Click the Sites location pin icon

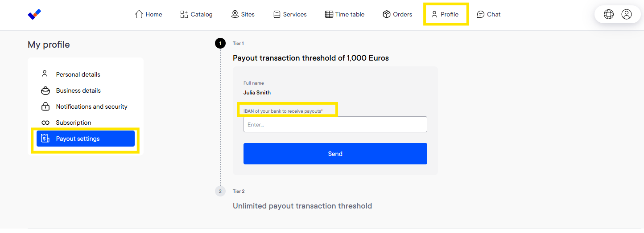tap(235, 14)
